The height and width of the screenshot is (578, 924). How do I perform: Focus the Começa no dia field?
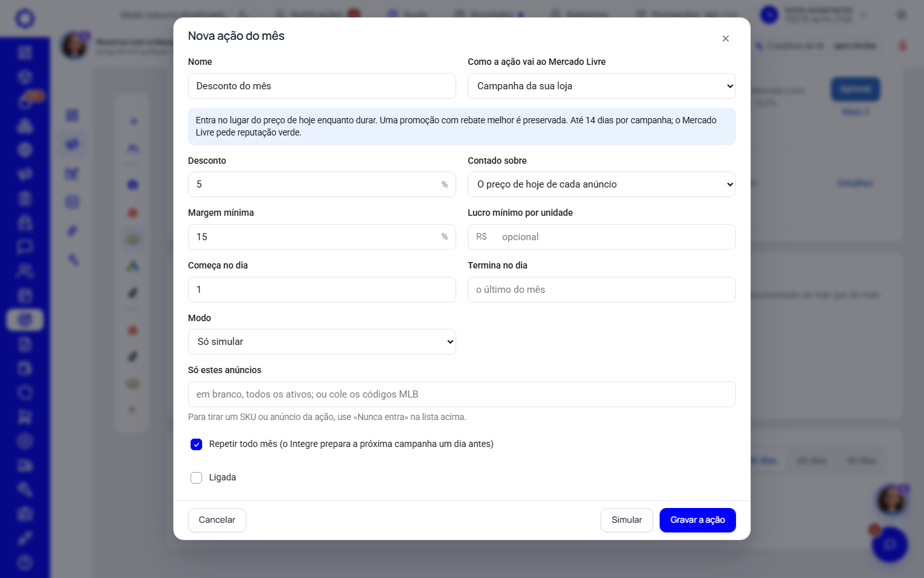[x=322, y=290]
